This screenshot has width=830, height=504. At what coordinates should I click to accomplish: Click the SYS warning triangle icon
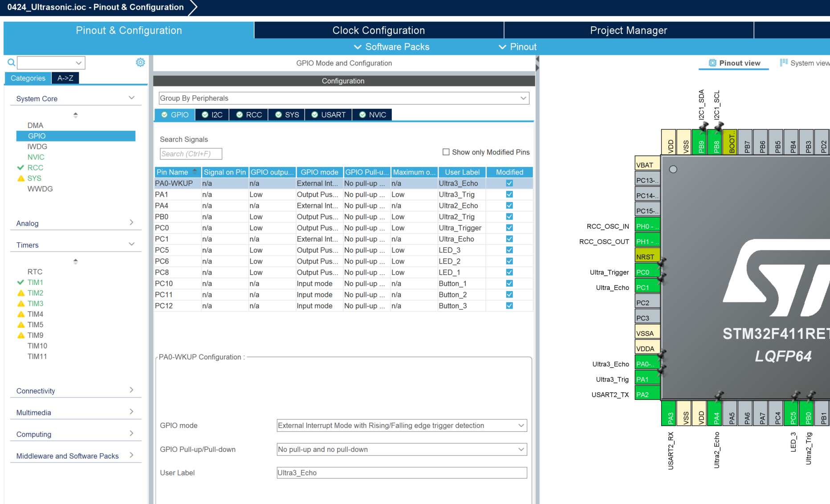pos(21,178)
